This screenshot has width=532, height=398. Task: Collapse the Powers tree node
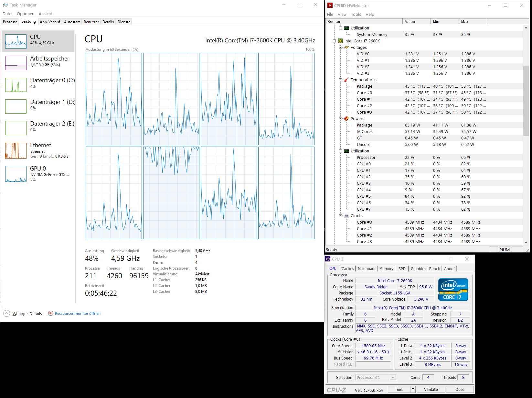click(340, 119)
